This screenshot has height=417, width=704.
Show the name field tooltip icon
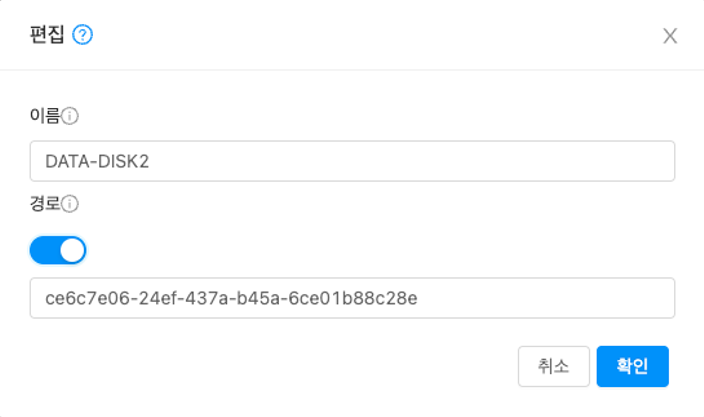click(x=70, y=116)
